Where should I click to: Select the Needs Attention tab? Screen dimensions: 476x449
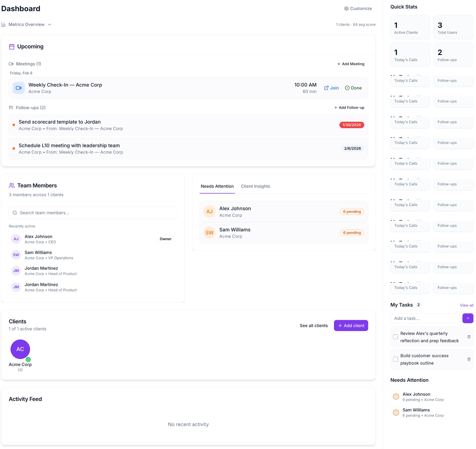click(217, 186)
